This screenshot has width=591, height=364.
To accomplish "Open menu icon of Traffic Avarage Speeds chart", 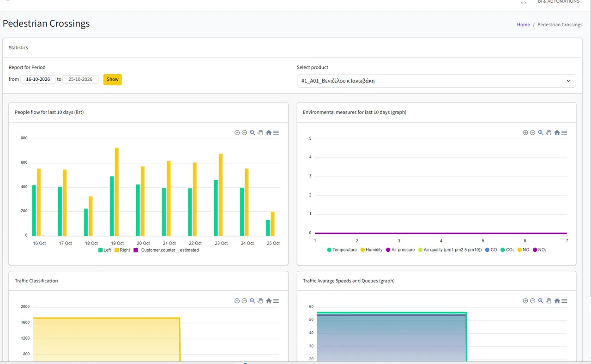I will point(564,301).
